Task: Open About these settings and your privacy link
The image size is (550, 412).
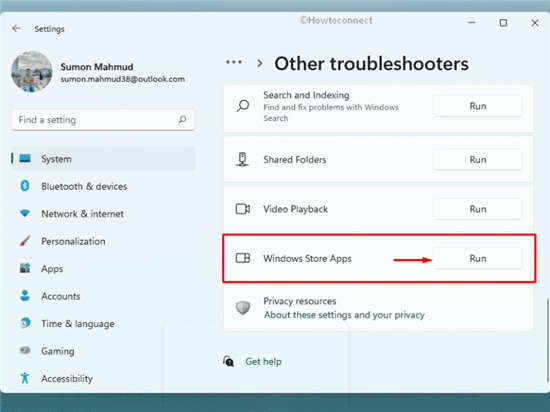Action: click(344, 315)
